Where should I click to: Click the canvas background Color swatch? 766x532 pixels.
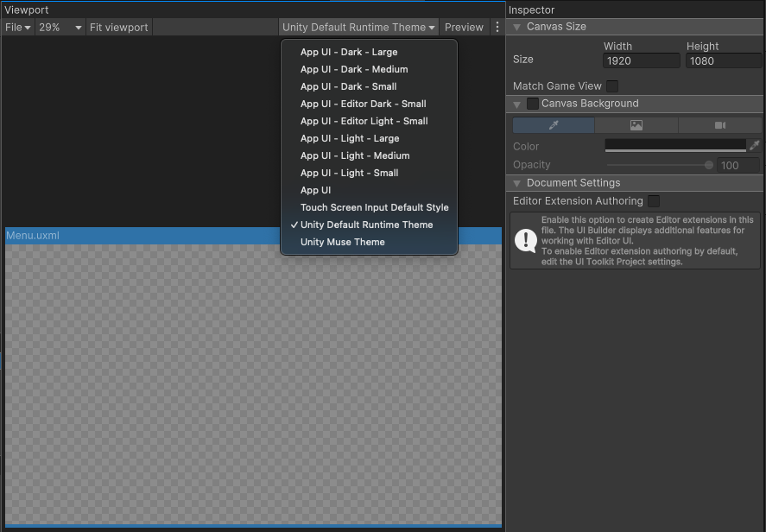coord(675,146)
